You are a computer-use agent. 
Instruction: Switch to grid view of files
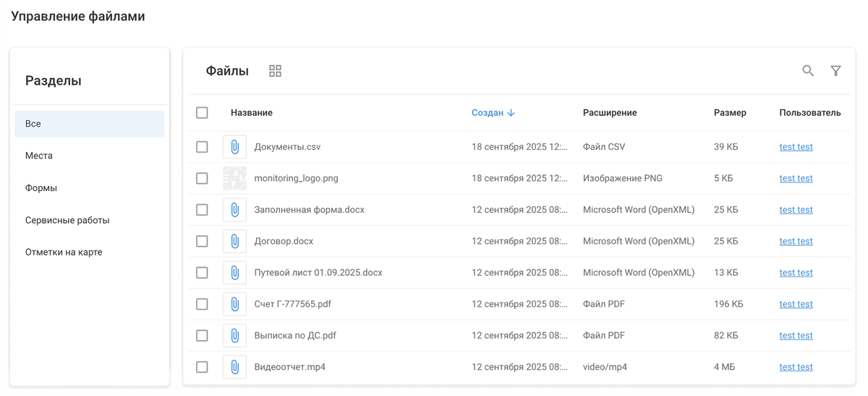275,71
